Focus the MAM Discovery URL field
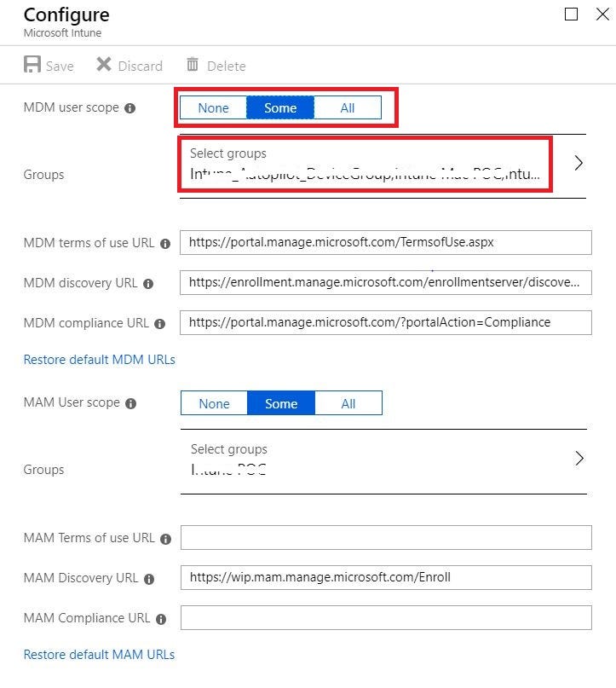 click(386, 577)
